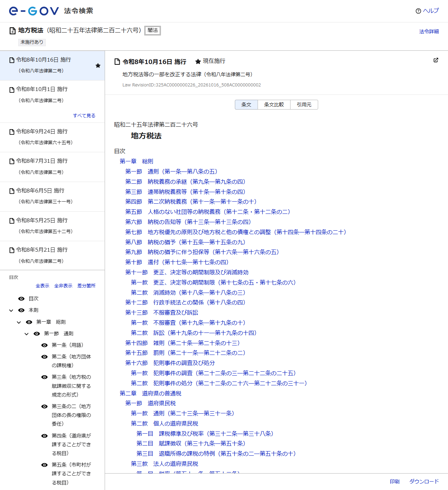The height and width of the screenshot is (490, 448).
Task: Switch to the 条文比較 tab
Action: (x=274, y=105)
